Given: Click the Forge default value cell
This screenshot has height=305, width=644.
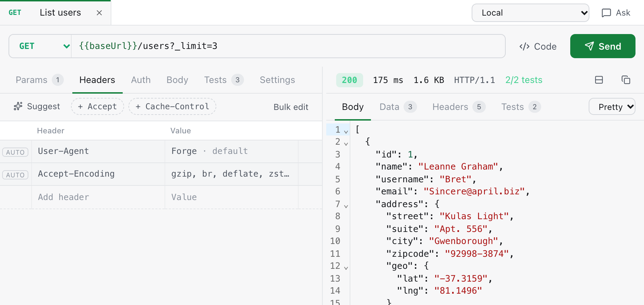Looking at the screenshot, I should pos(231,151).
